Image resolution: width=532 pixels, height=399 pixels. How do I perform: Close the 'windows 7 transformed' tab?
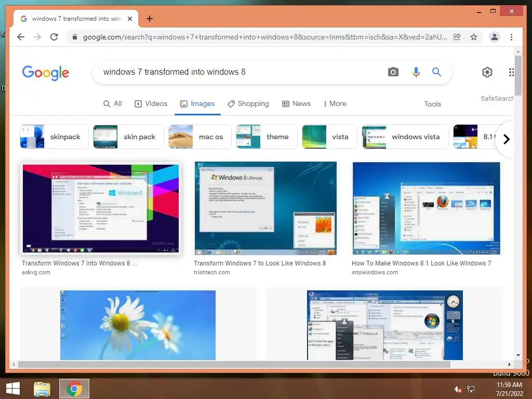click(129, 19)
